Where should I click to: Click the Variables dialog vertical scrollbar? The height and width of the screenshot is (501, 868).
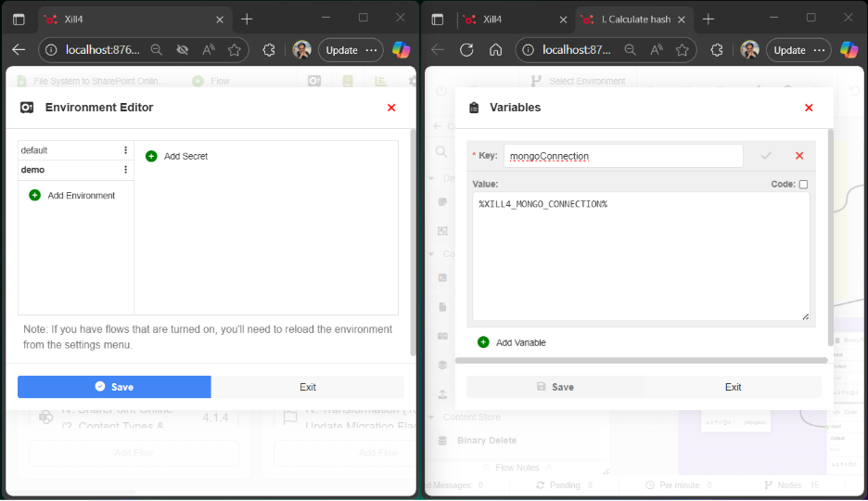pos(830,237)
